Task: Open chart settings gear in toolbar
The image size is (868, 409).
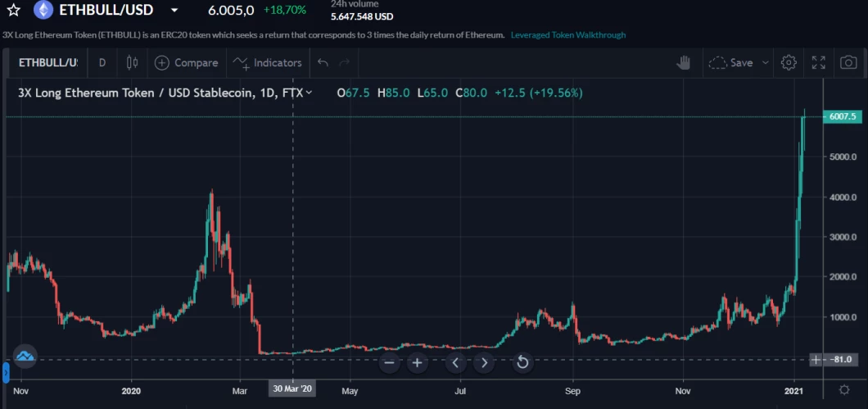Action: pos(789,62)
